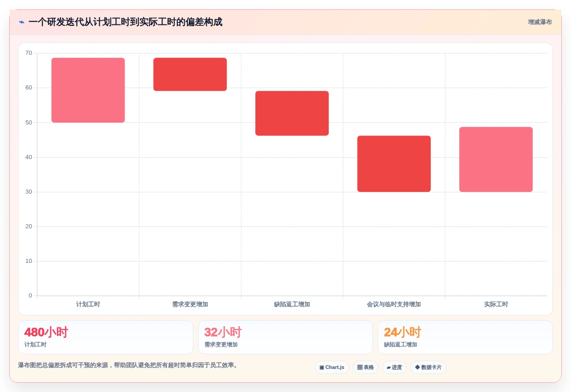Image resolution: width=571 pixels, height=392 pixels.
Task: Click the 0 y-axis tick label
Action: (x=30, y=296)
